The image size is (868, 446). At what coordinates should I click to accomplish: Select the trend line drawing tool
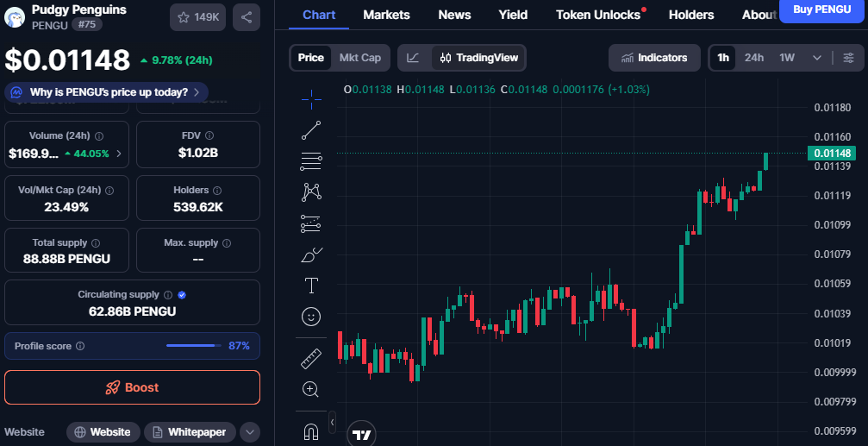(311, 130)
